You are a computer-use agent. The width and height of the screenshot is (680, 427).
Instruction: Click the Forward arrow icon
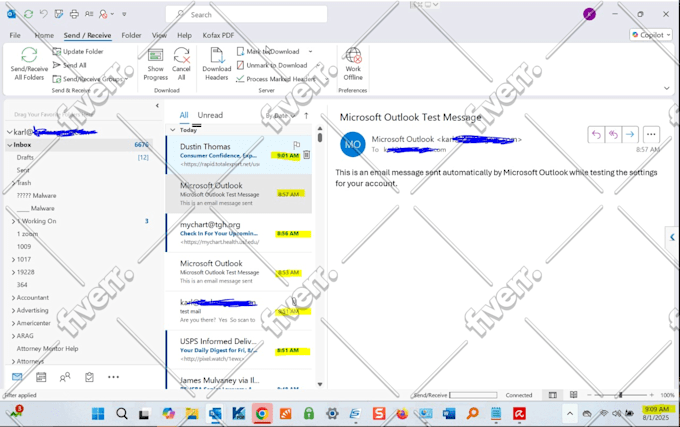point(630,134)
